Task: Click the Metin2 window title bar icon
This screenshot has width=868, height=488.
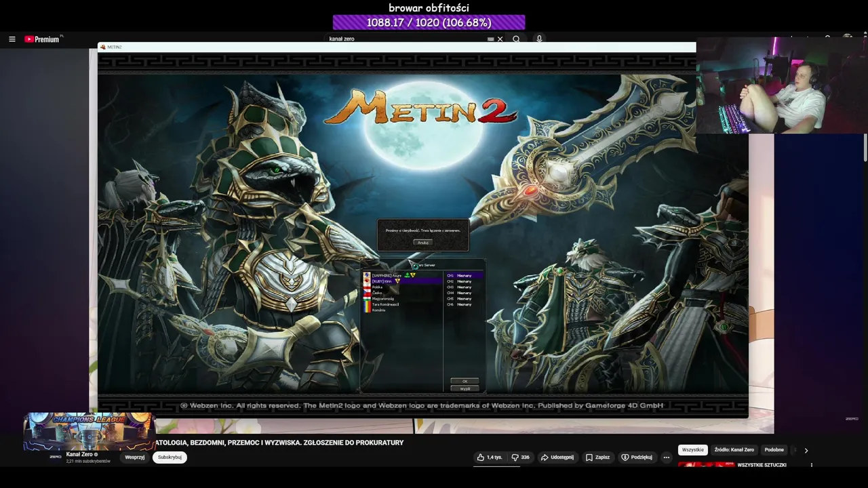Action: [102, 47]
